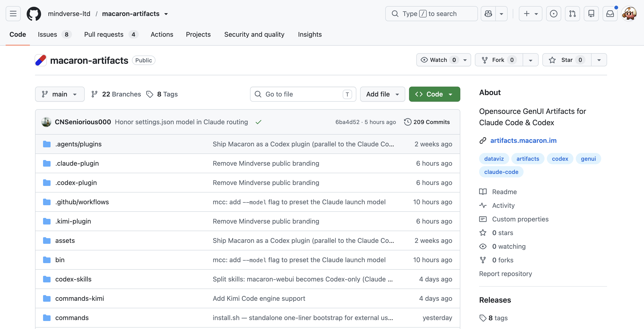This screenshot has height=329, width=644.
Task: Open the Pull requests icon in header
Action: pyautogui.click(x=572, y=13)
